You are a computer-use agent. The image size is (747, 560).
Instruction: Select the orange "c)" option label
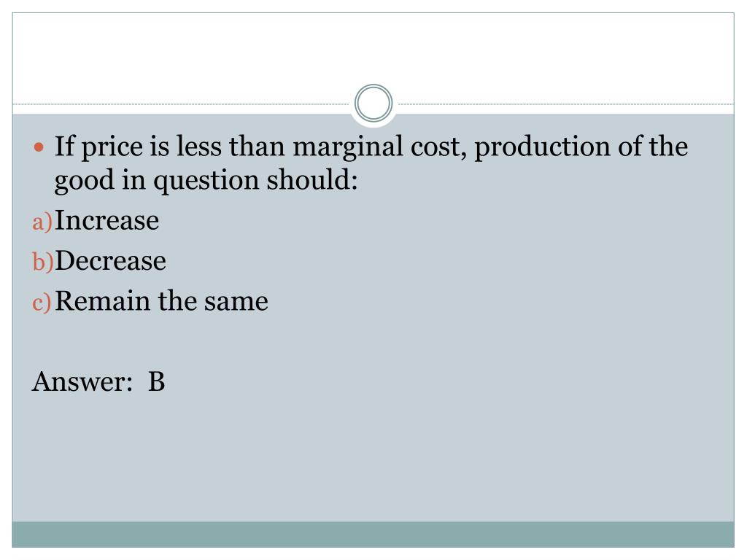click(x=42, y=303)
